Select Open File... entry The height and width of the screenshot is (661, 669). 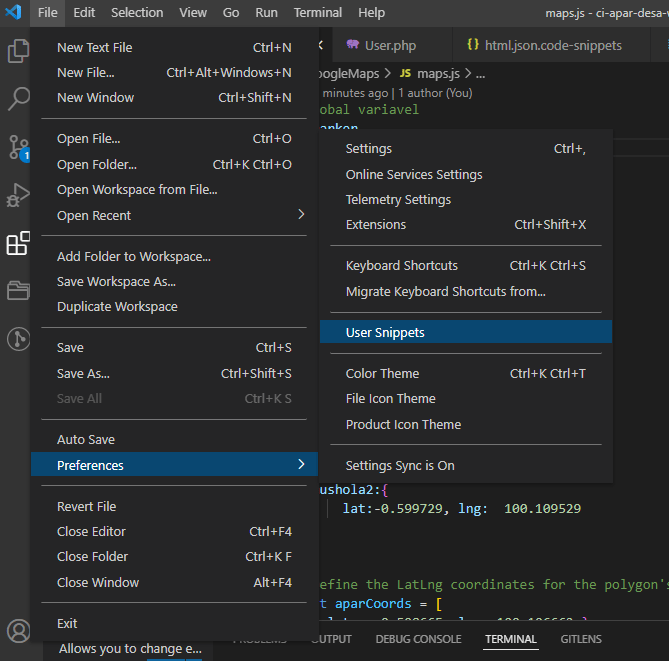(174, 139)
